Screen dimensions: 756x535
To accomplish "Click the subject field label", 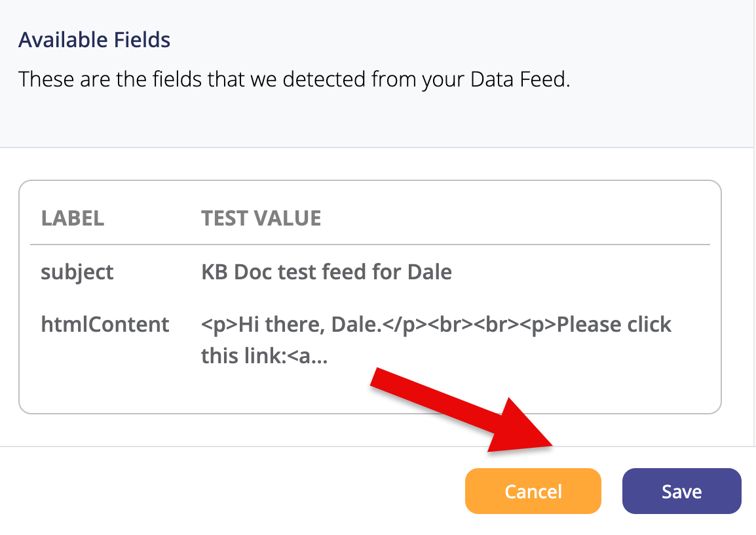I will 77,272.
